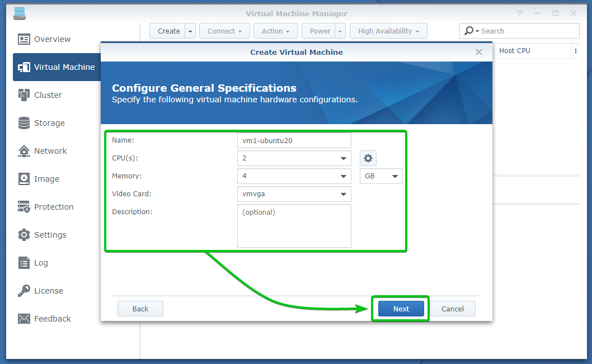This screenshot has width=592, height=364.
Task: Open the Overview section icon
Action: pos(24,39)
